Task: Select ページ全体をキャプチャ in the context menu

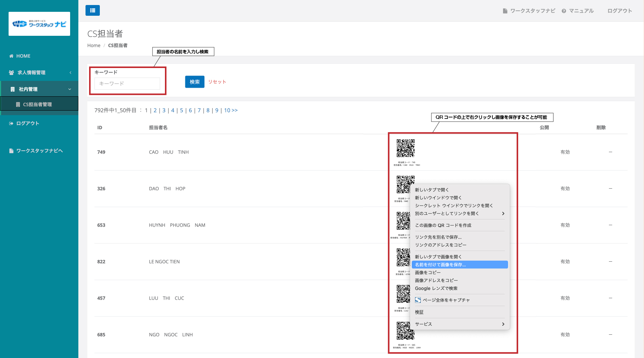Action: click(446, 300)
